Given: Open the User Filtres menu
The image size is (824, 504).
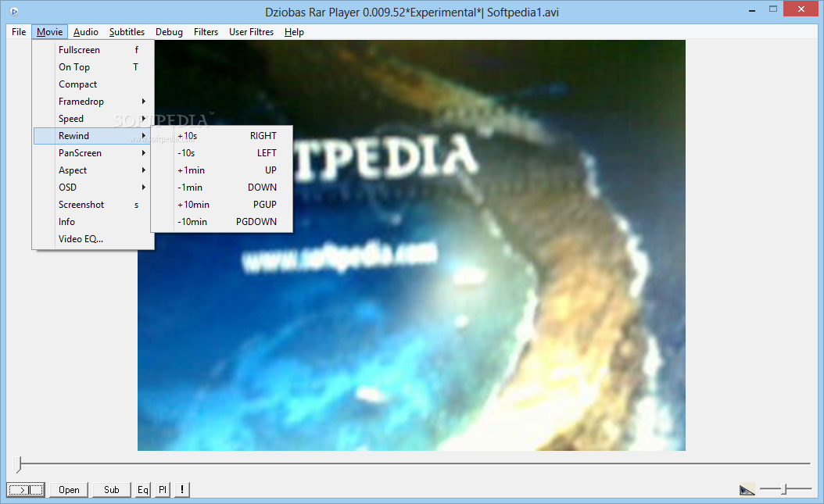Looking at the screenshot, I should click(251, 32).
